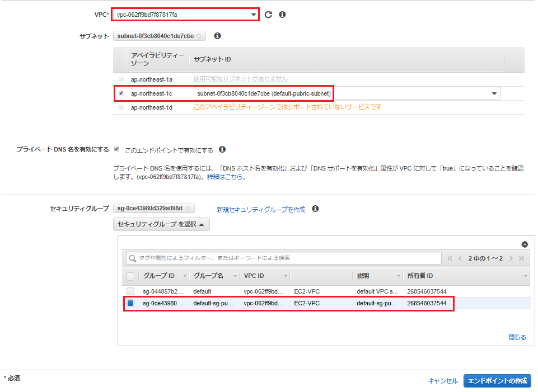Click ap-northeast-1d zone label
This screenshot has height=392, width=538.
pyautogui.click(x=151, y=107)
